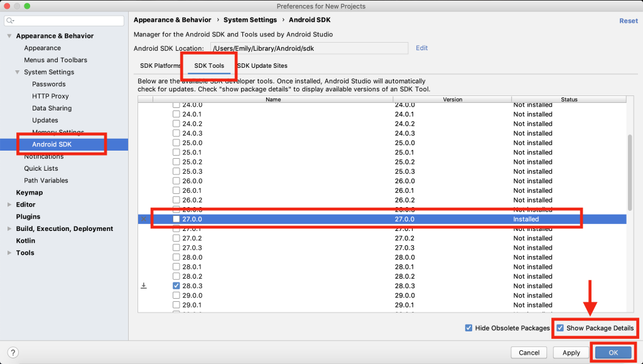643x364 pixels.
Task: Click the OK button
Action: 613,353
